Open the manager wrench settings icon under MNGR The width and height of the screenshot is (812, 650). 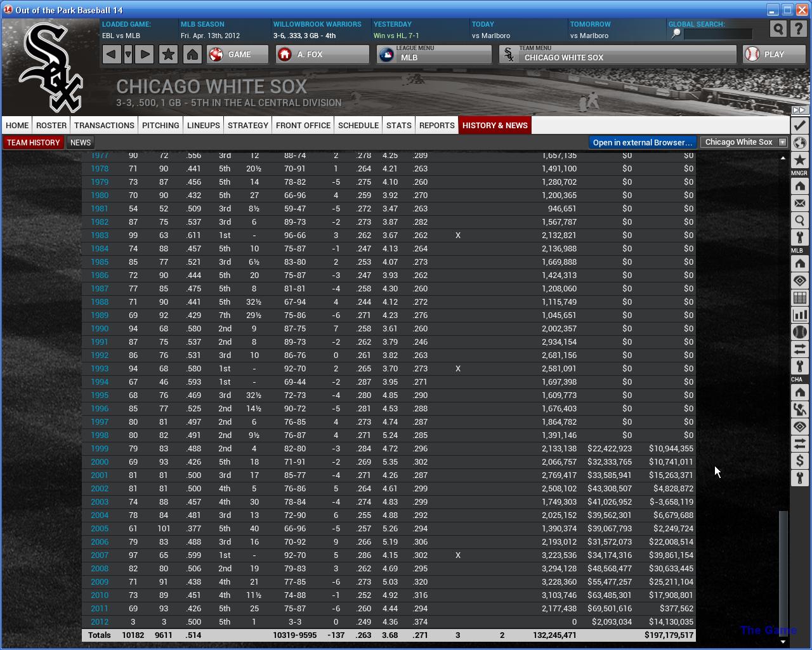(799, 237)
